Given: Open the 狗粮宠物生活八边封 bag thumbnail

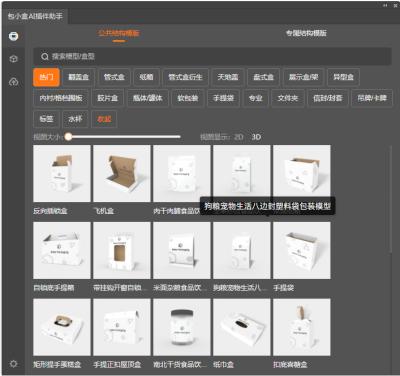Looking at the screenshot, I should [x=242, y=250].
